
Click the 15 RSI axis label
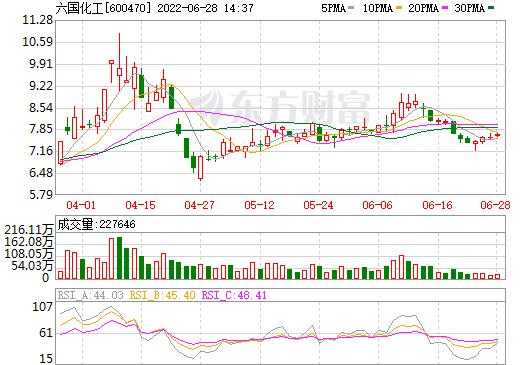pos(46,359)
